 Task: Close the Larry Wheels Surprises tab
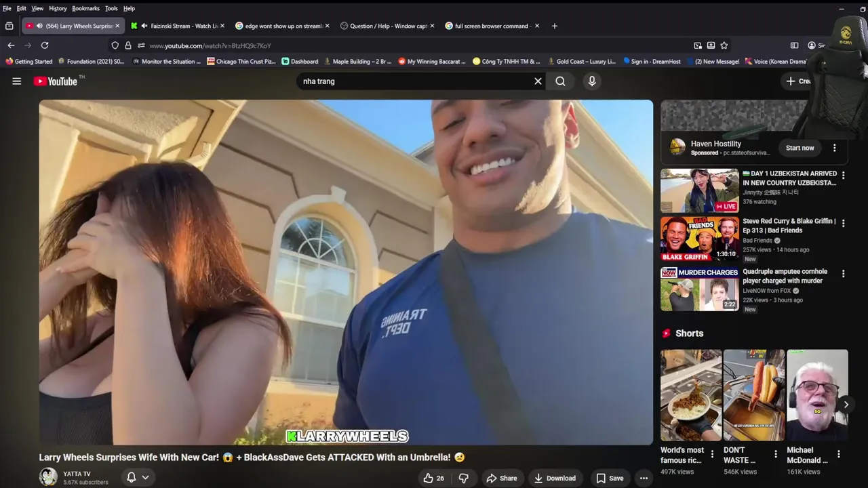(117, 26)
